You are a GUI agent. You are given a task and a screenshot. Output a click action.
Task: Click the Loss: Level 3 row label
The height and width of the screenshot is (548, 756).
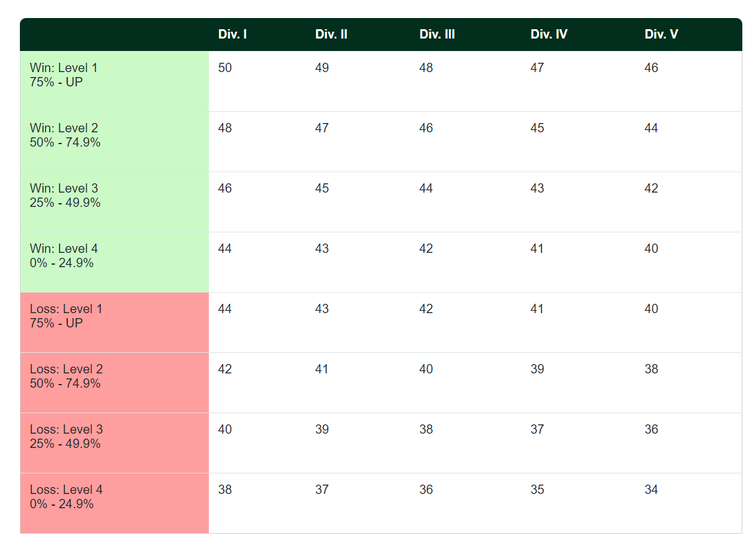(66, 436)
